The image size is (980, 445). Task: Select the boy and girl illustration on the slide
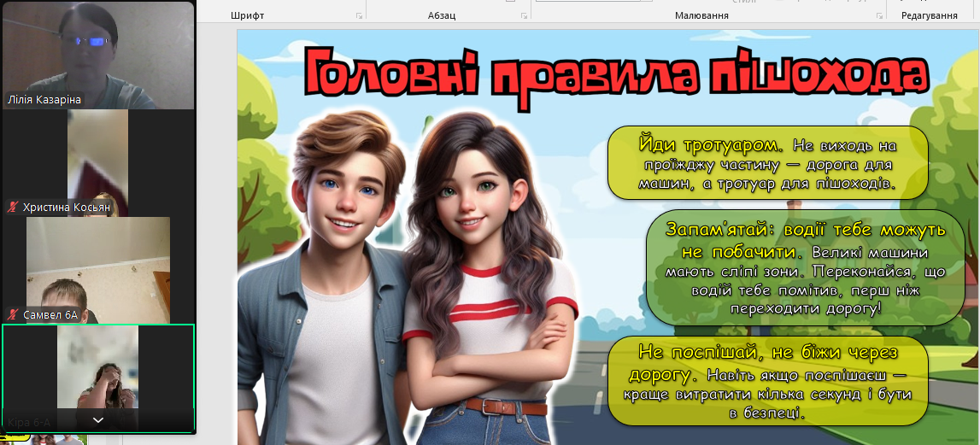tap(407, 278)
